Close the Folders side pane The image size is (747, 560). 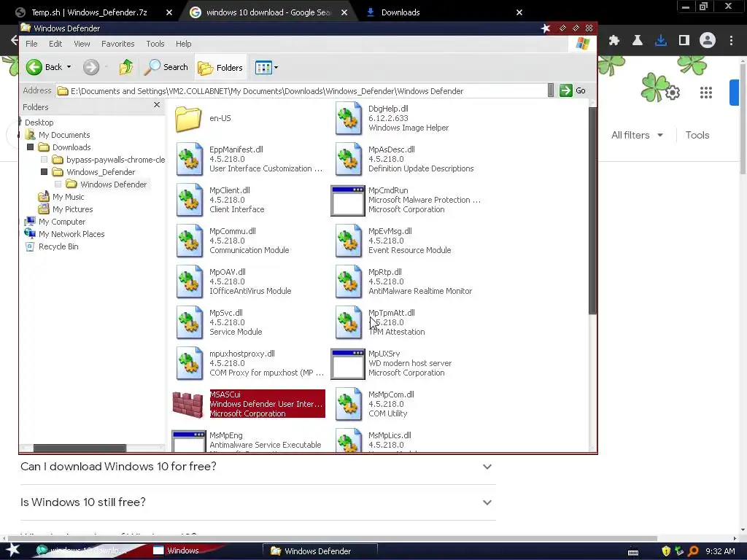[157, 105]
